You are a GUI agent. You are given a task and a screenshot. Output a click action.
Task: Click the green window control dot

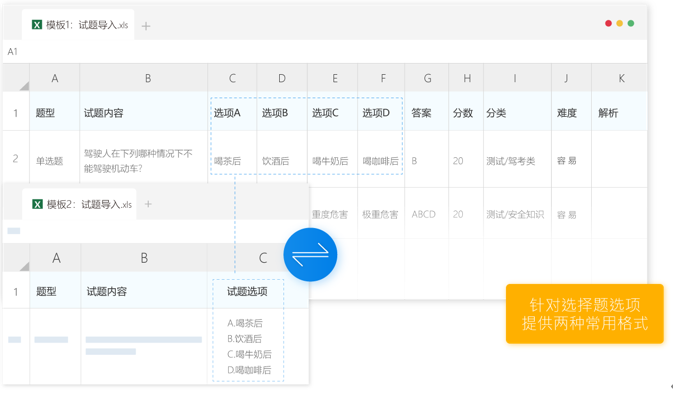coord(631,23)
